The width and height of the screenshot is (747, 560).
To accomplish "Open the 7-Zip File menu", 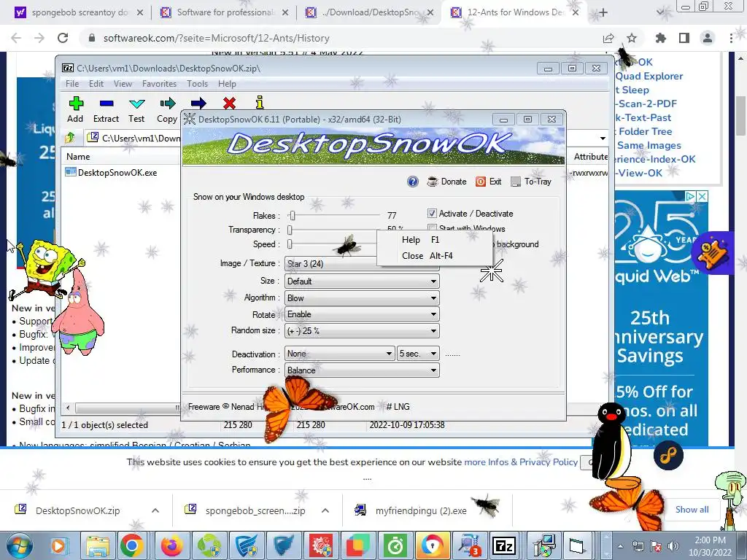I will 72,84.
